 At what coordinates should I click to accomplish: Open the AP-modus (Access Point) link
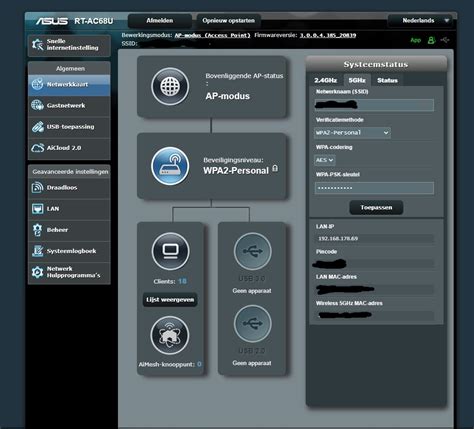click(212, 35)
